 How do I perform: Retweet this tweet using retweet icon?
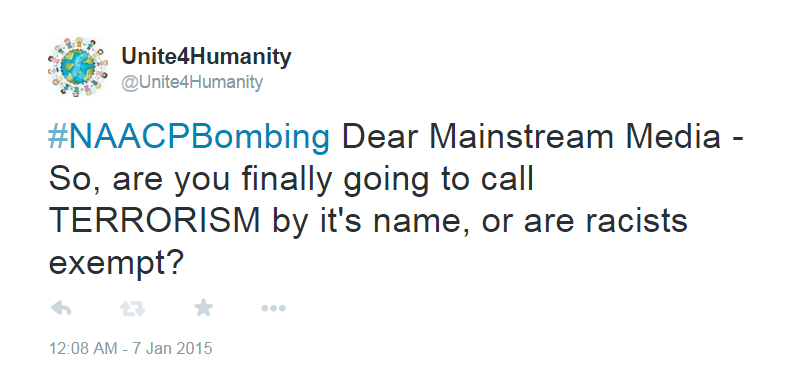[133, 308]
